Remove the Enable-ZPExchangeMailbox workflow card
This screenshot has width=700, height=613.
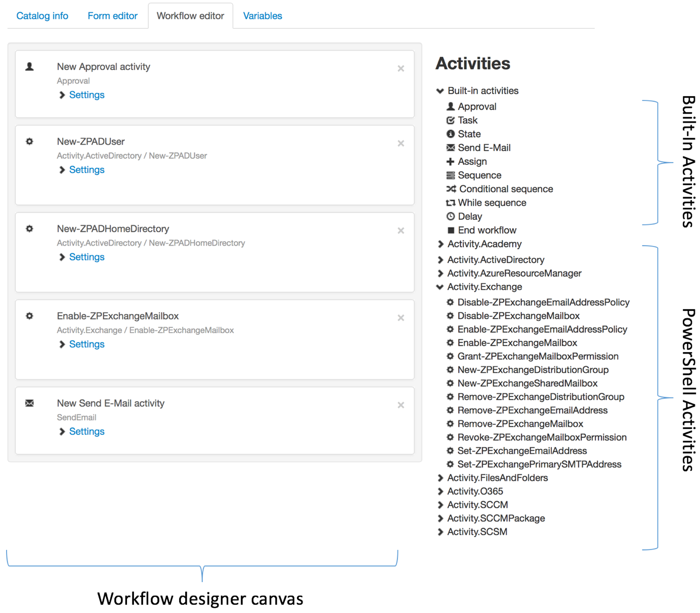401,318
